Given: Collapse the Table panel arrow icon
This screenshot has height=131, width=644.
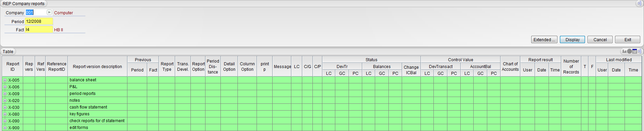Looking at the screenshot, I should pyautogui.click(x=640, y=51).
